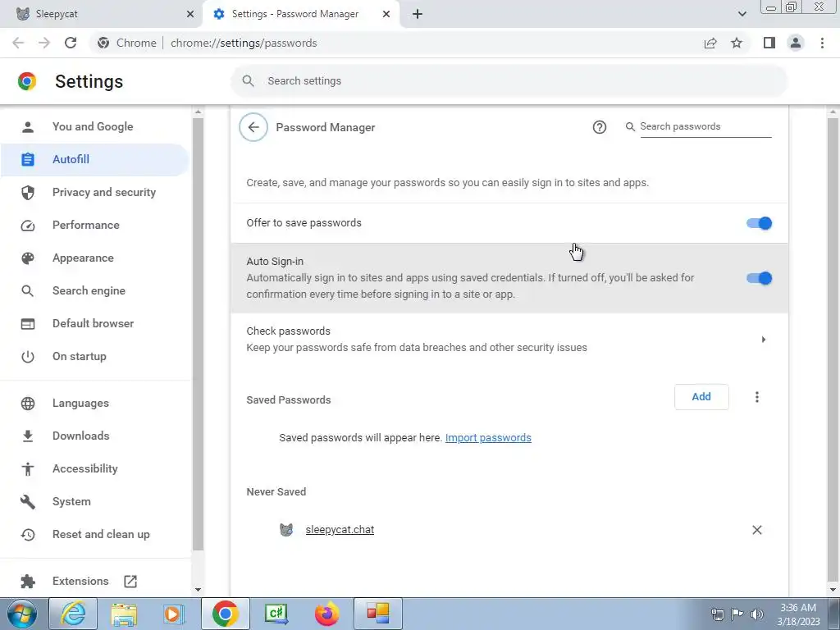Focus the Search settings field
Screen dimensions: 840x630
point(509,81)
